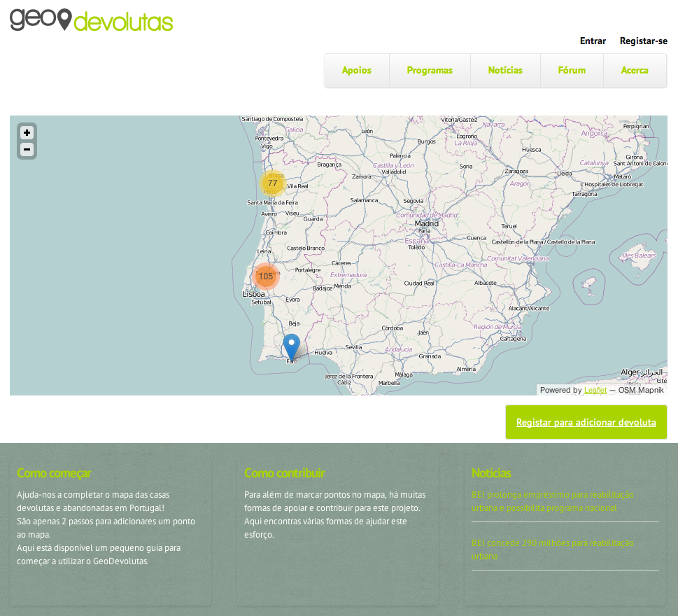This screenshot has width=678, height=616.
Task: Expand the orange 105 cluster near Lisboa
Action: (265, 276)
